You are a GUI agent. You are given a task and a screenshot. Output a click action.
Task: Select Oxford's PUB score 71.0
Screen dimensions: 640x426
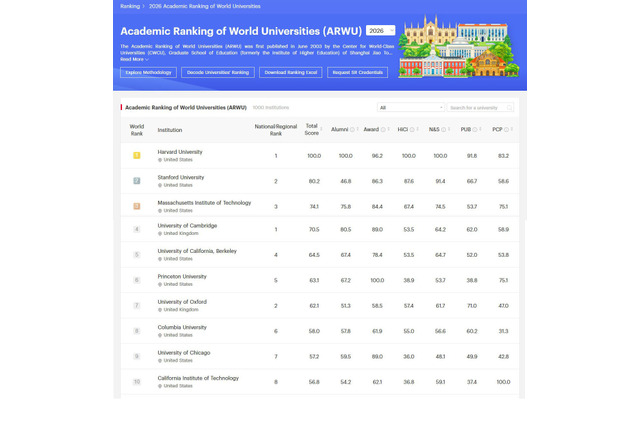(472, 306)
